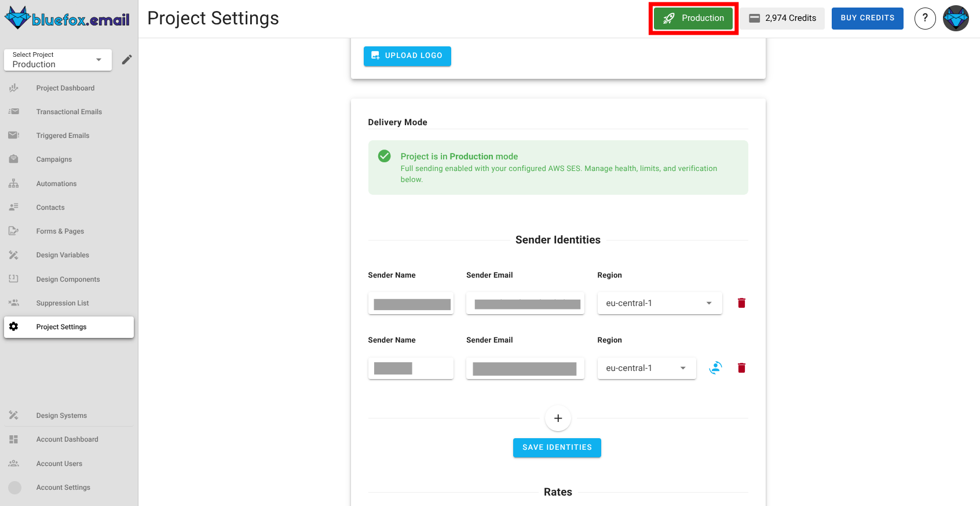Open the Select Project dropdown

coord(58,60)
